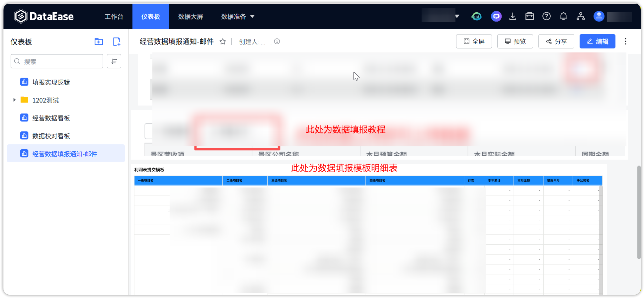Click the 本年累计 column header
Image resolution: width=644 pixels, height=298 pixels.
click(x=499, y=181)
